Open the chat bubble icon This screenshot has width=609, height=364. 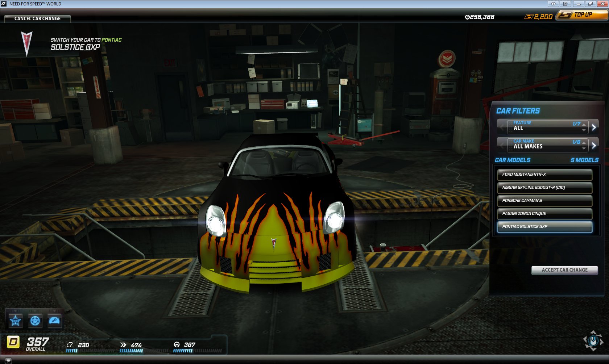[8, 360]
